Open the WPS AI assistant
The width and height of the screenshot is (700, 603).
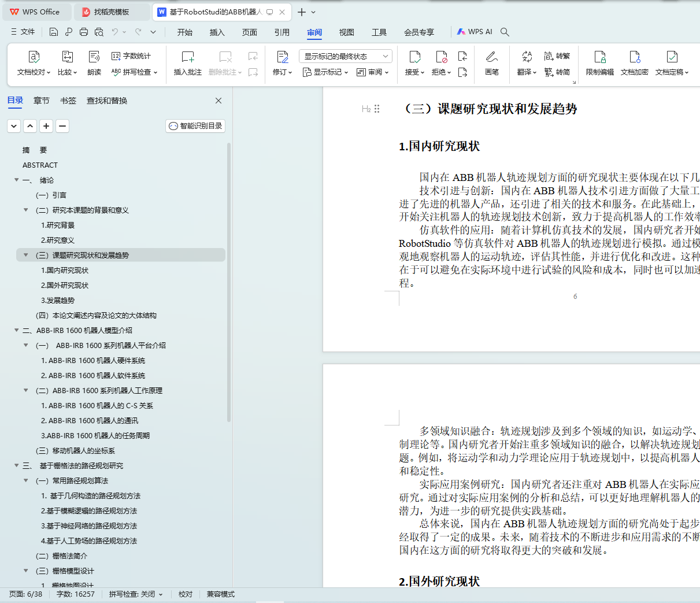point(475,32)
